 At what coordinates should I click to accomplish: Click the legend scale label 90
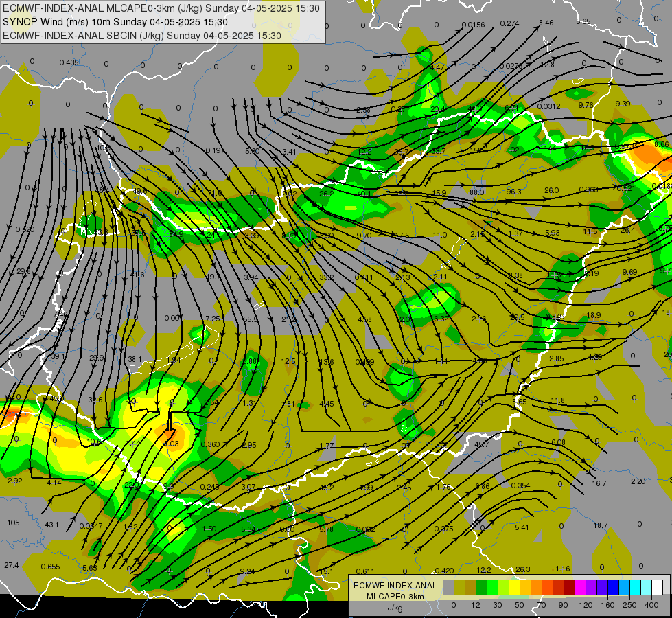[x=563, y=605]
